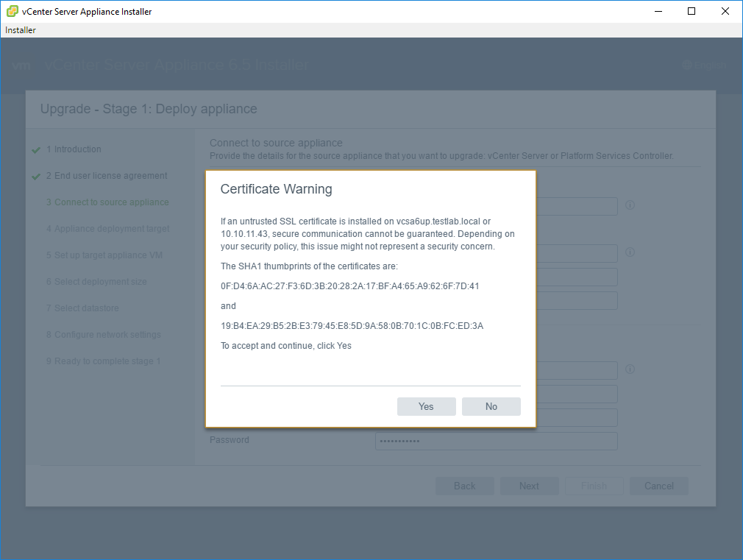Click the Back button
This screenshot has width=743, height=560.
tap(464, 486)
